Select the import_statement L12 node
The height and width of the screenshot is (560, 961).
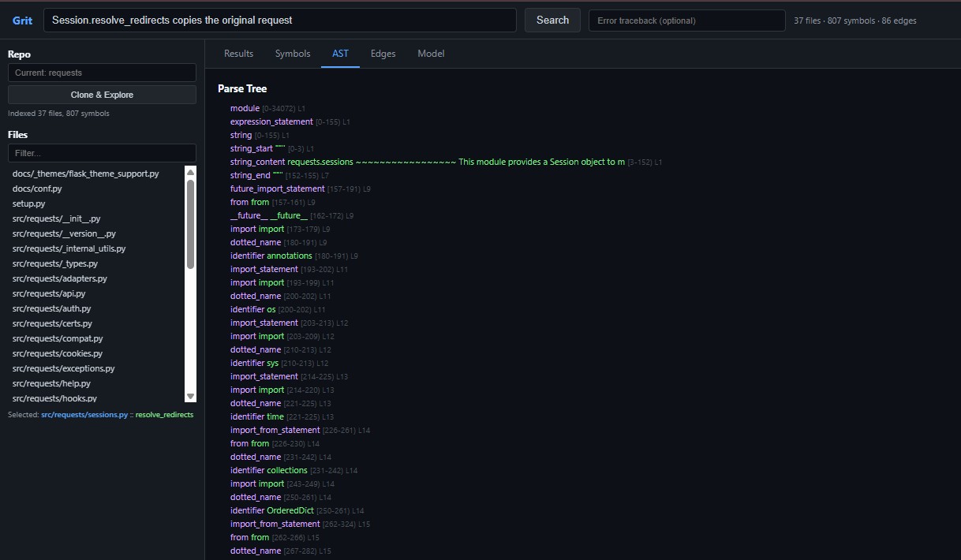click(289, 323)
